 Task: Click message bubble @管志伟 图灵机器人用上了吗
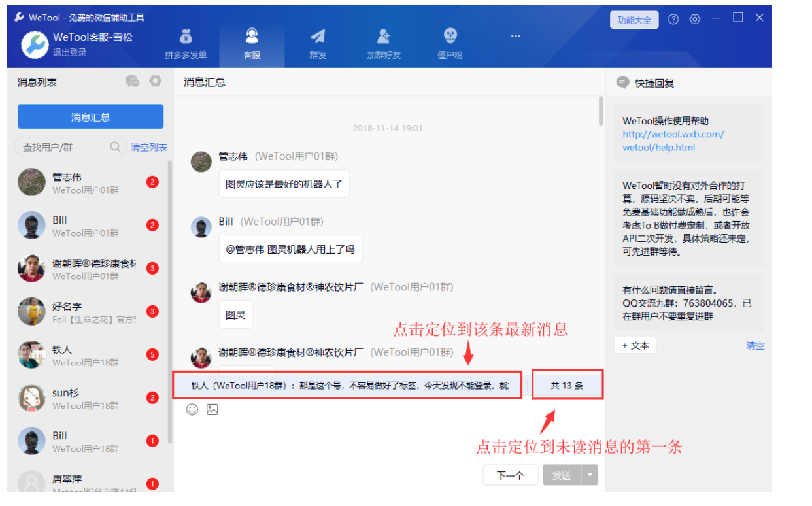pos(290,249)
